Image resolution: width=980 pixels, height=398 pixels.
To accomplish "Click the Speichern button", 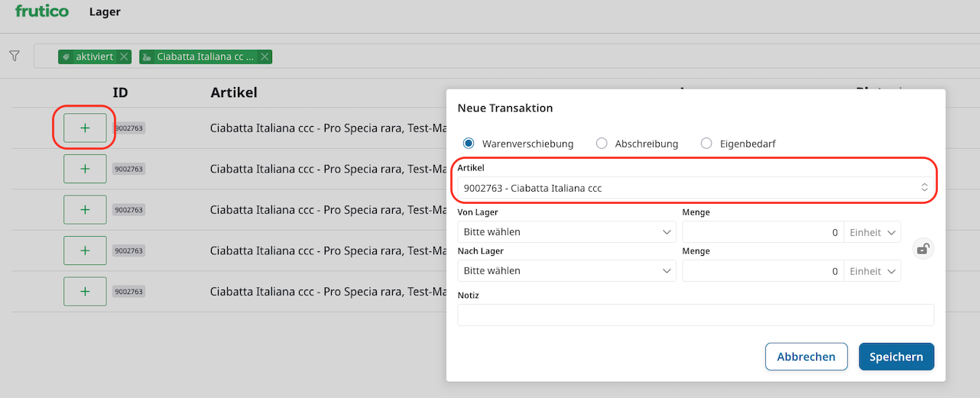I will (x=896, y=357).
